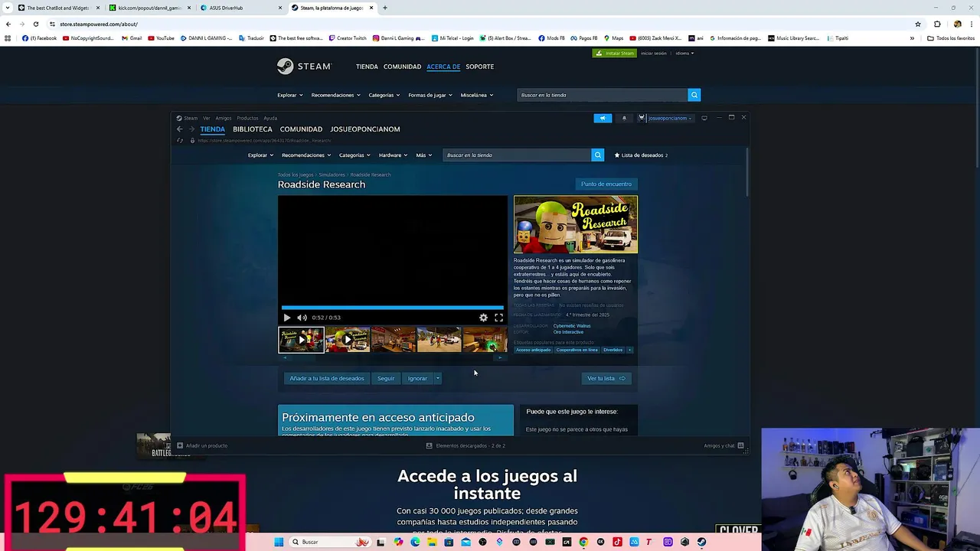
Task: Click Instalar Steam button on webpage
Action: point(615,54)
